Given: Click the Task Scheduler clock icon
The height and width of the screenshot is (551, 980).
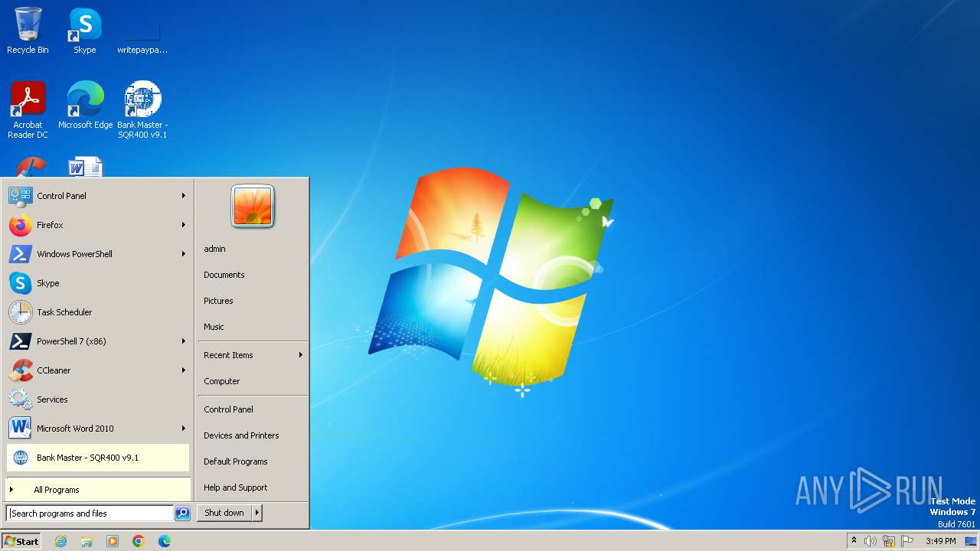Looking at the screenshot, I should pyautogui.click(x=20, y=312).
